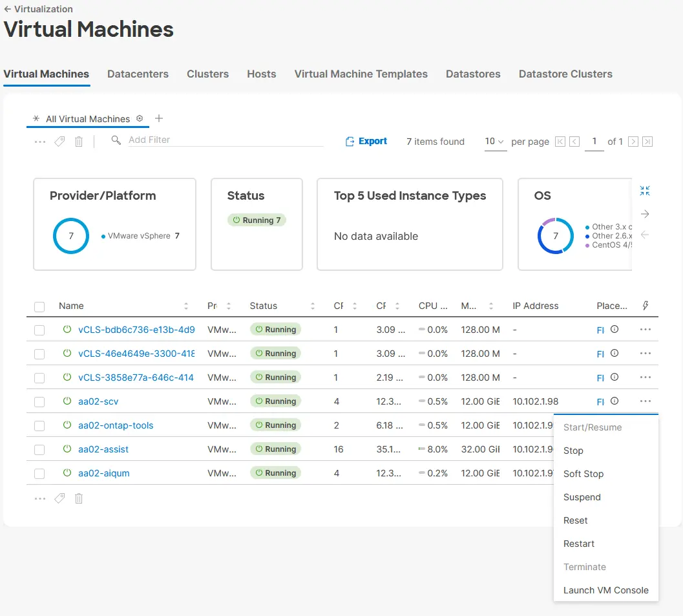The image size is (683, 616).
Task: Switch to the Datastores tab
Action: pyautogui.click(x=473, y=74)
